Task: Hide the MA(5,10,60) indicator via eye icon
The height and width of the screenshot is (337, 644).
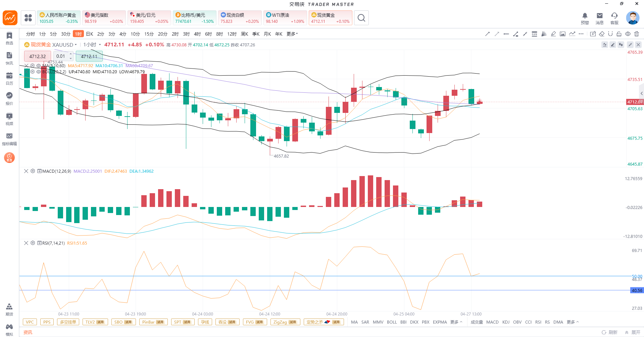Action: 38,66
